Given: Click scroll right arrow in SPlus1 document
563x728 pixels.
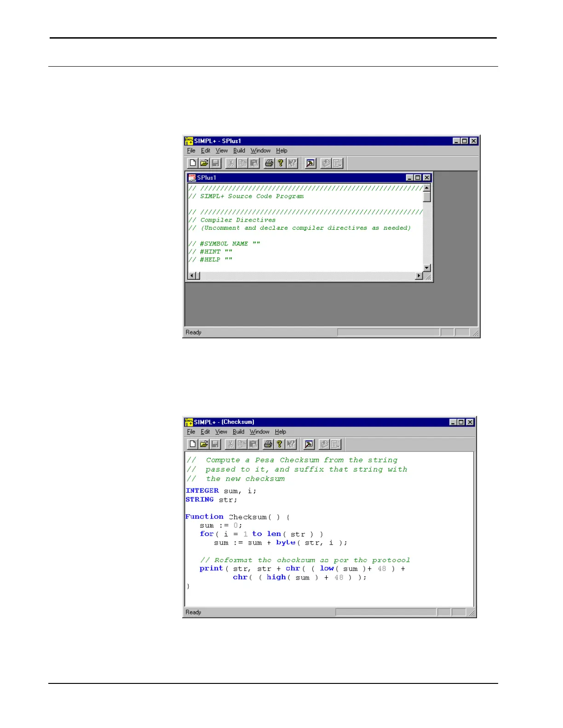Looking at the screenshot, I should point(419,276).
